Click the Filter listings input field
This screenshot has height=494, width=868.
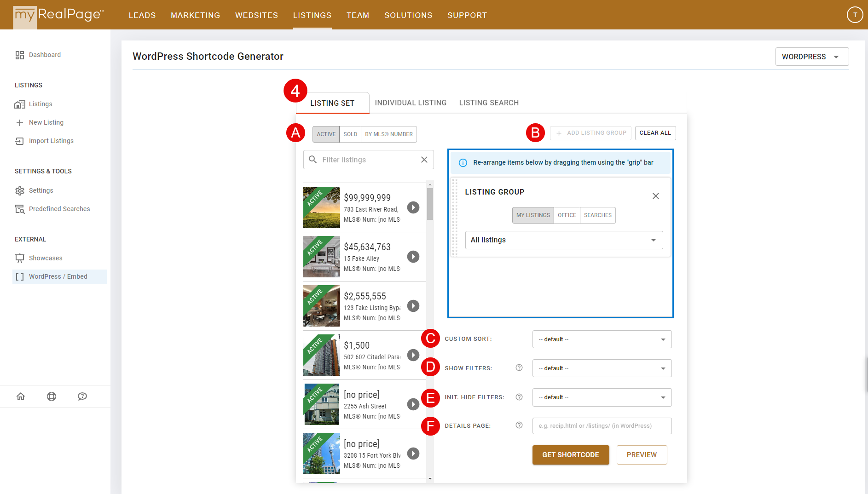tap(368, 160)
